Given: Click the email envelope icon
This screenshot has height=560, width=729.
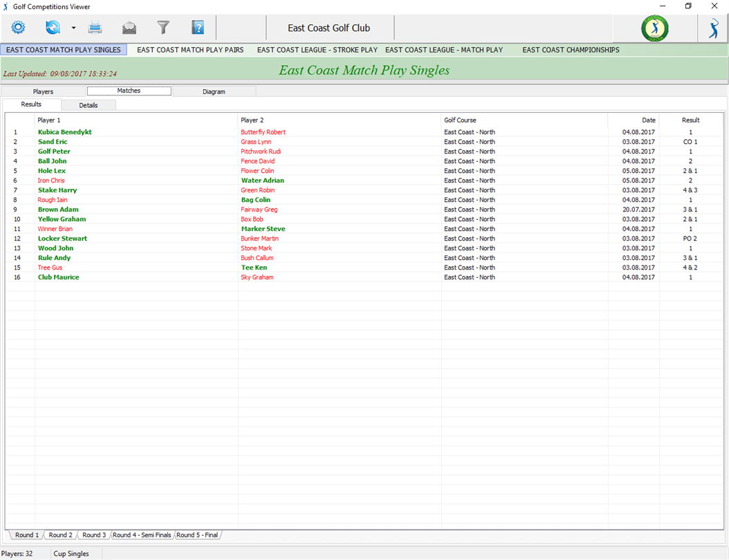Looking at the screenshot, I should point(129,28).
